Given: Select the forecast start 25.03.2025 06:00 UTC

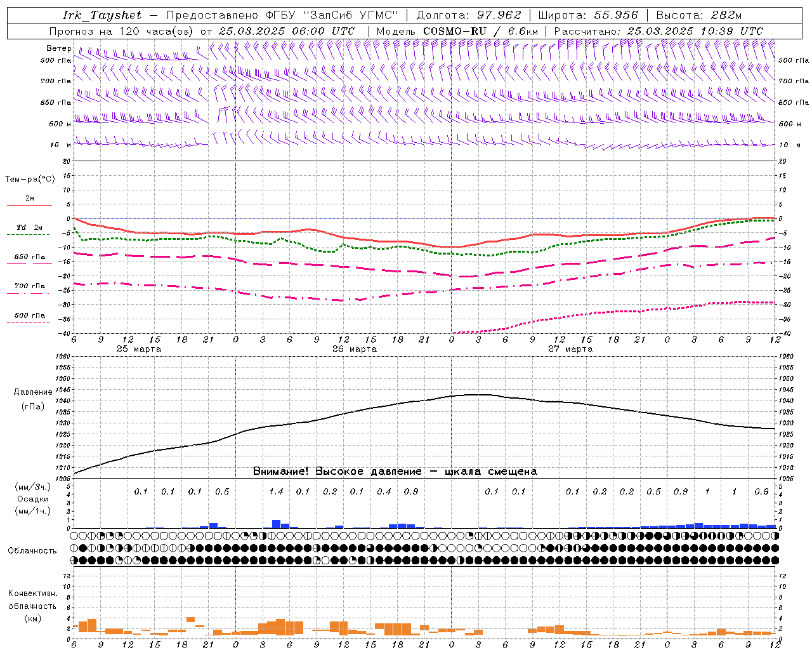Looking at the screenshot, I should (286, 31).
